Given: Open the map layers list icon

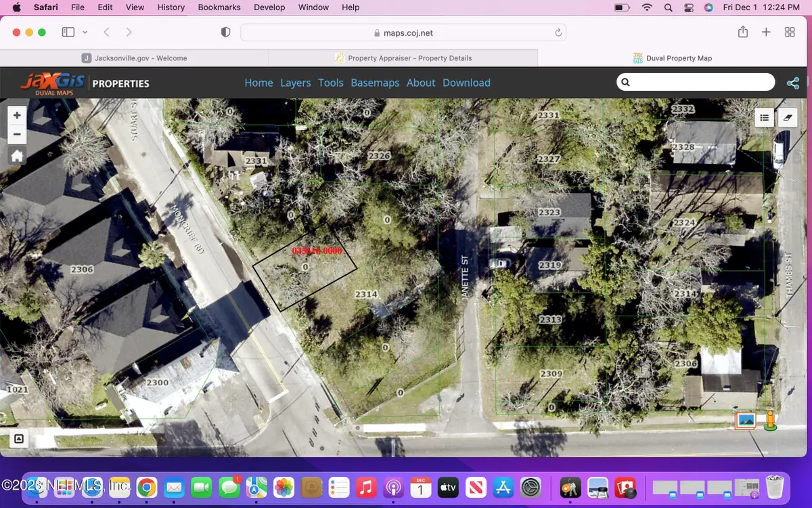Looking at the screenshot, I should [764, 117].
